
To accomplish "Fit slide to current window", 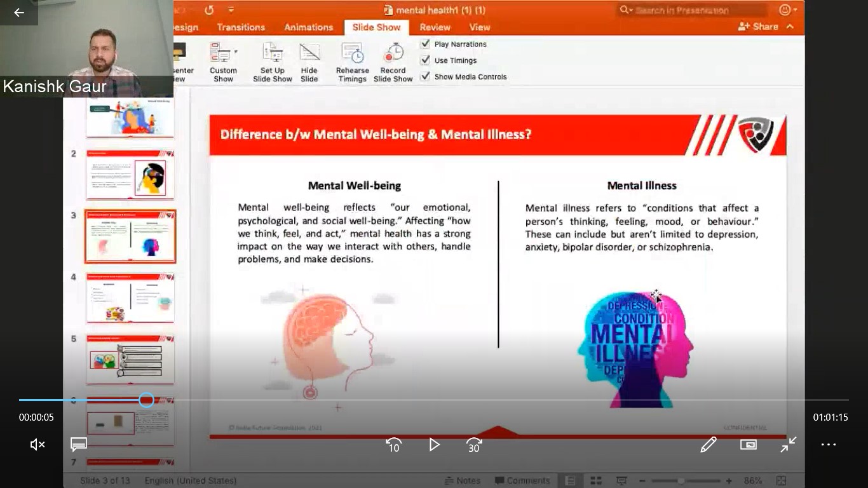I will click(x=782, y=480).
